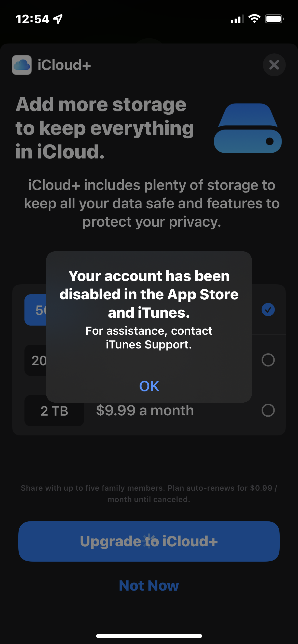Tap the blue storage drive illustration
Screen dimensions: 298x644
[x=248, y=128]
